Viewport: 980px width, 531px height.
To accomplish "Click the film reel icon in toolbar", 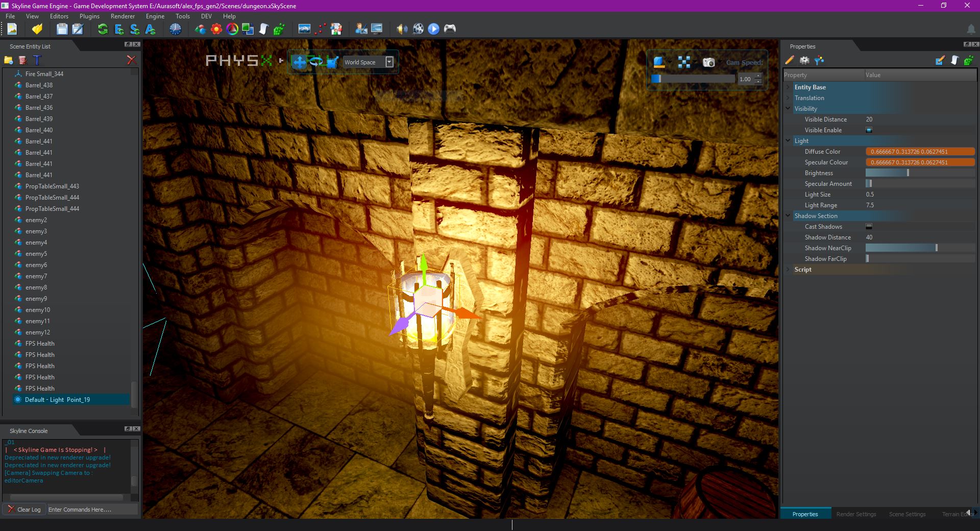I will coord(418,29).
